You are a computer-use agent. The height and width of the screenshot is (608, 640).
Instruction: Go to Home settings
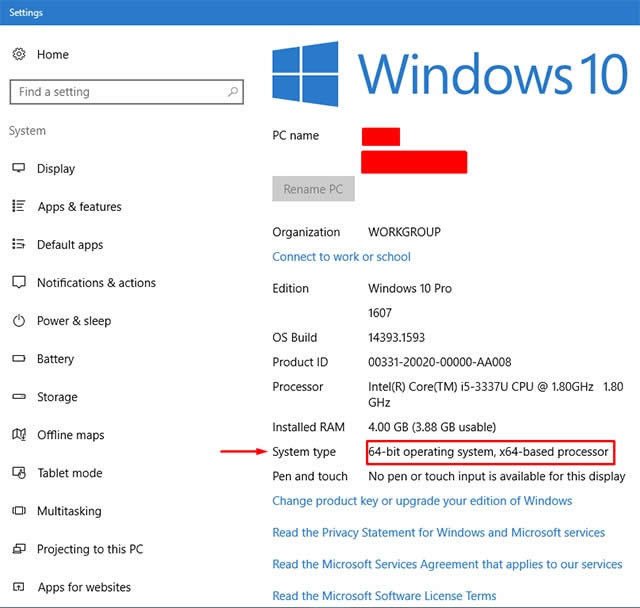tap(53, 54)
